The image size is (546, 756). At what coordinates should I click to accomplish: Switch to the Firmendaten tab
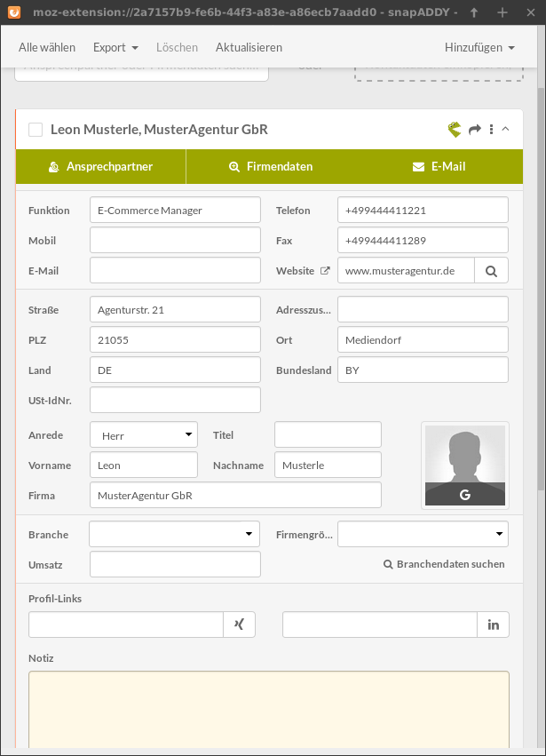pyautogui.click(x=271, y=166)
